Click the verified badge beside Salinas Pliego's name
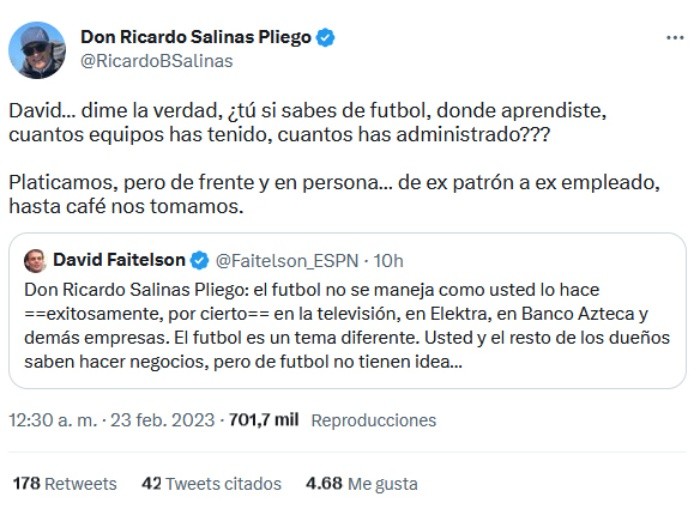The image size is (700, 515). (326, 37)
